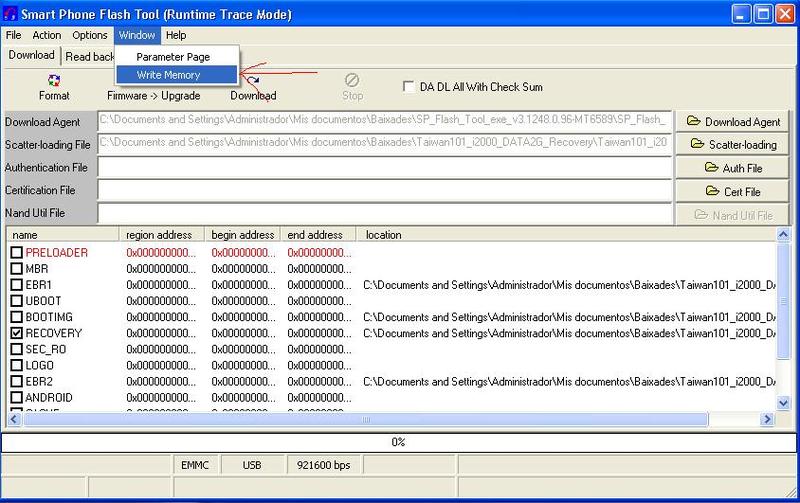Click the Certification File input field
Screen dimensions: 800x503
[385, 190]
